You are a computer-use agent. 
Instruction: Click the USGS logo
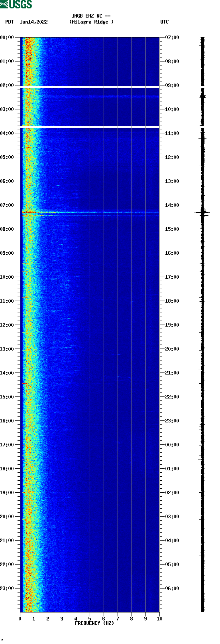[x=16, y=4]
